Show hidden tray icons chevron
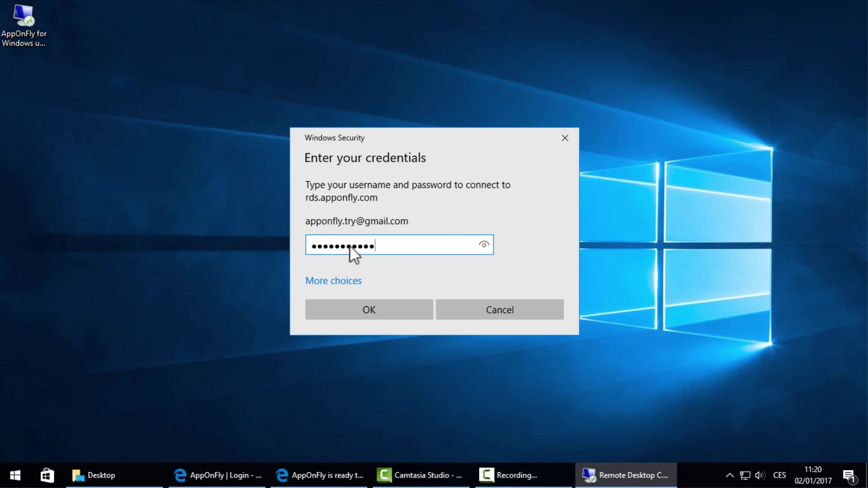 click(729, 475)
